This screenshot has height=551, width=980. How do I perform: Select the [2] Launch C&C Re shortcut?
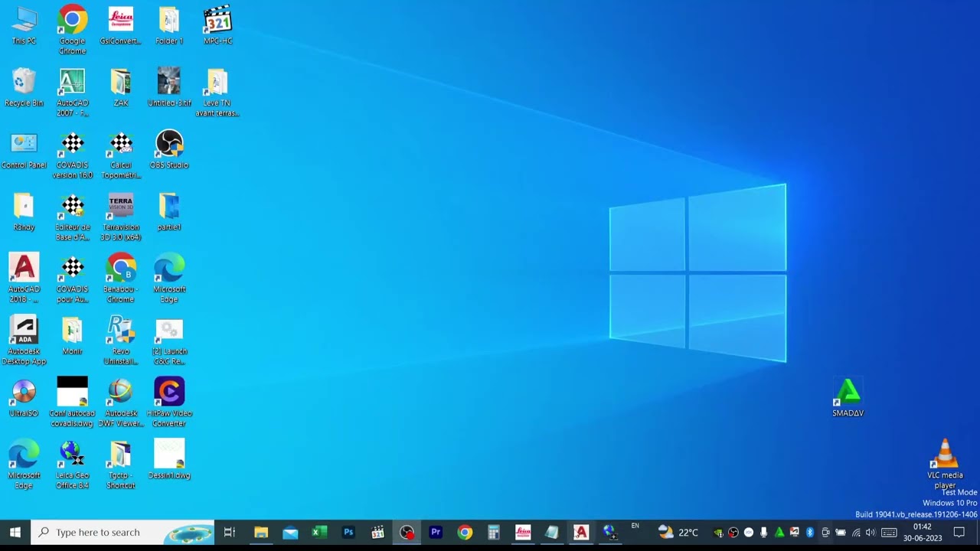coord(169,341)
